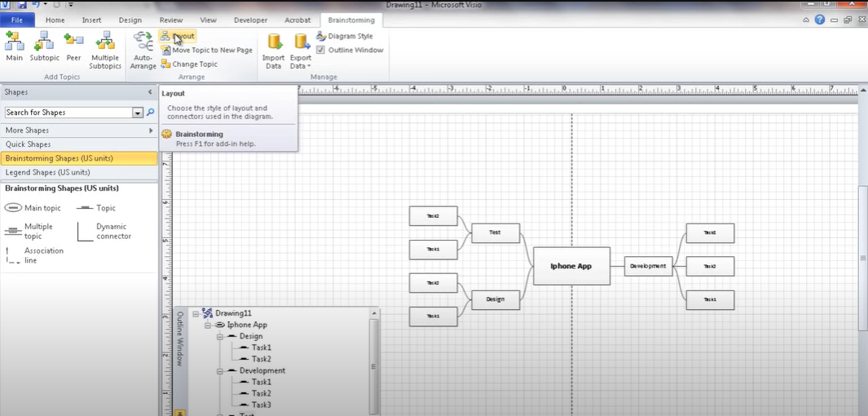Run Auto-Arrange on the diagram
The image size is (868, 416).
click(x=143, y=50)
